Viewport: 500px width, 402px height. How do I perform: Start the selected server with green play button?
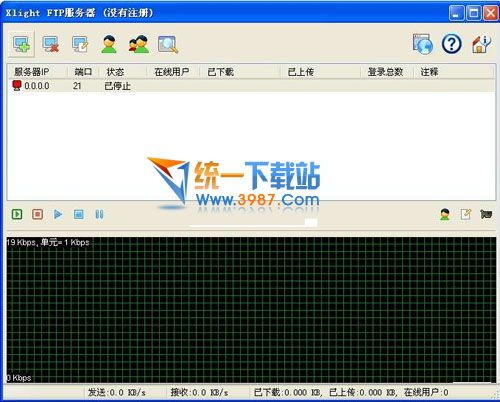click(17, 214)
